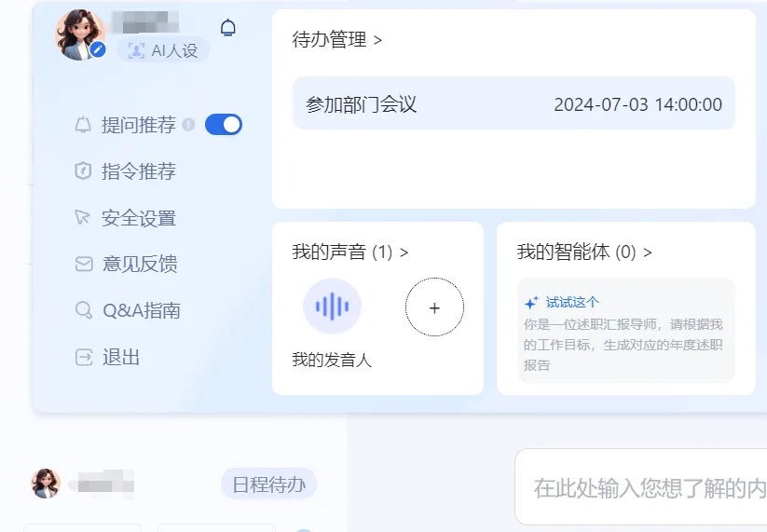This screenshot has height=532, width=767.
Task: Click the 试试这个 suggestion card
Action: click(x=625, y=331)
